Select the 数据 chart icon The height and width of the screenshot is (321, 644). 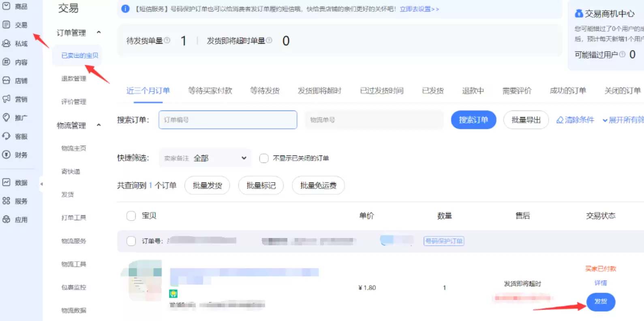pyautogui.click(x=6, y=182)
